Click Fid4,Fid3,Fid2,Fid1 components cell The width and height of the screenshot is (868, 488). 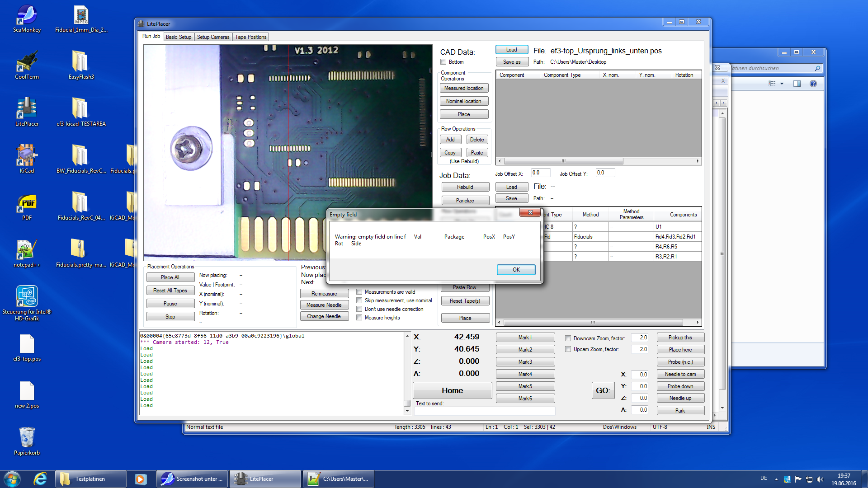(678, 237)
